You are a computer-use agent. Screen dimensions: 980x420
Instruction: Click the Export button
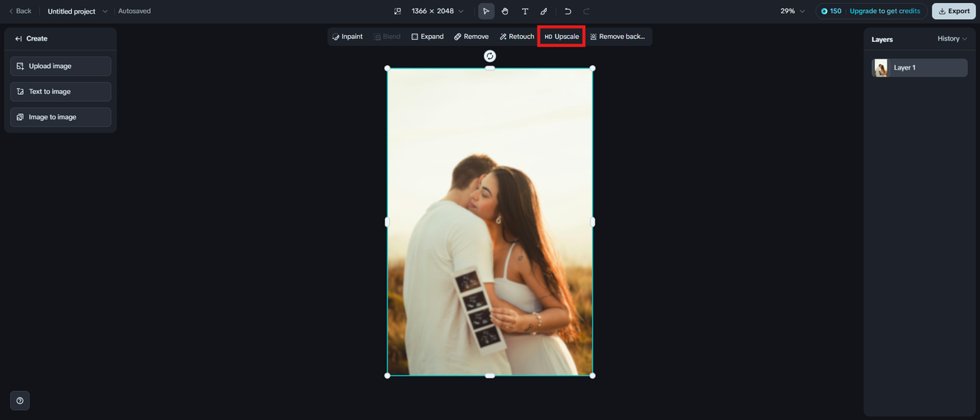point(954,11)
